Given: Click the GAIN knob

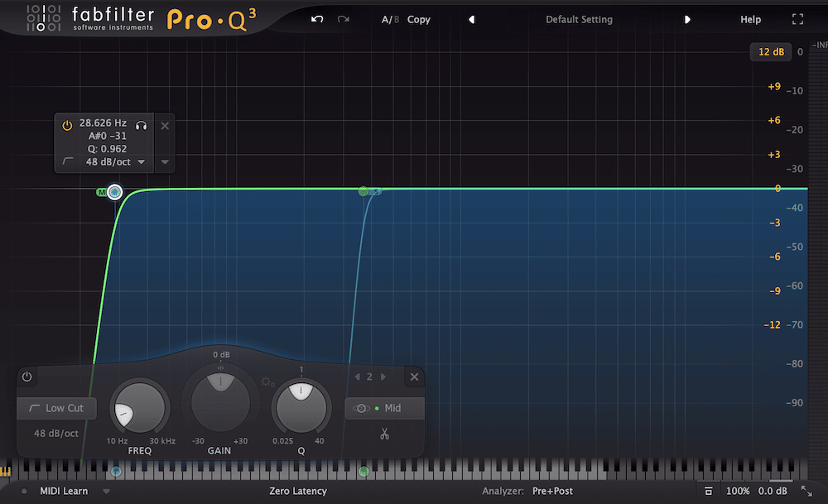Looking at the screenshot, I should [220, 403].
